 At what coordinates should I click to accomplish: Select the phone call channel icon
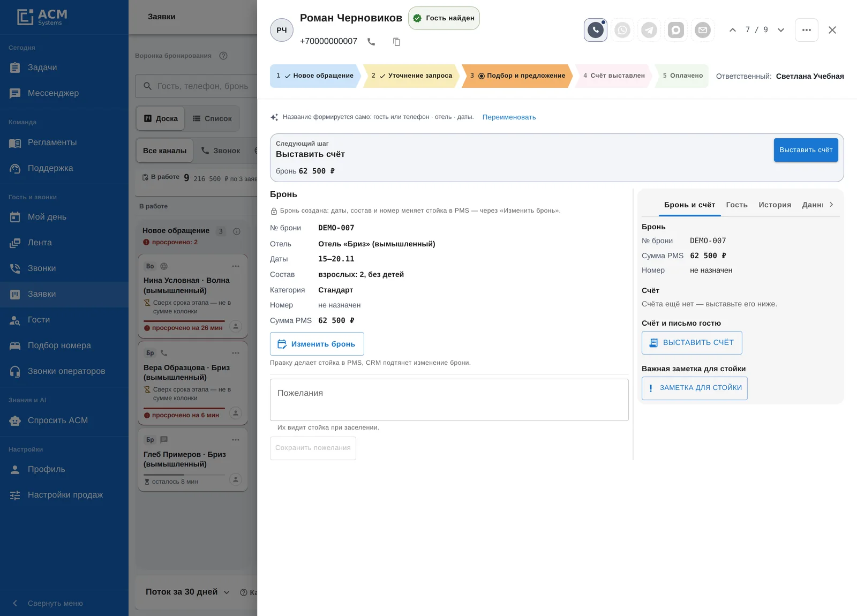596,30
